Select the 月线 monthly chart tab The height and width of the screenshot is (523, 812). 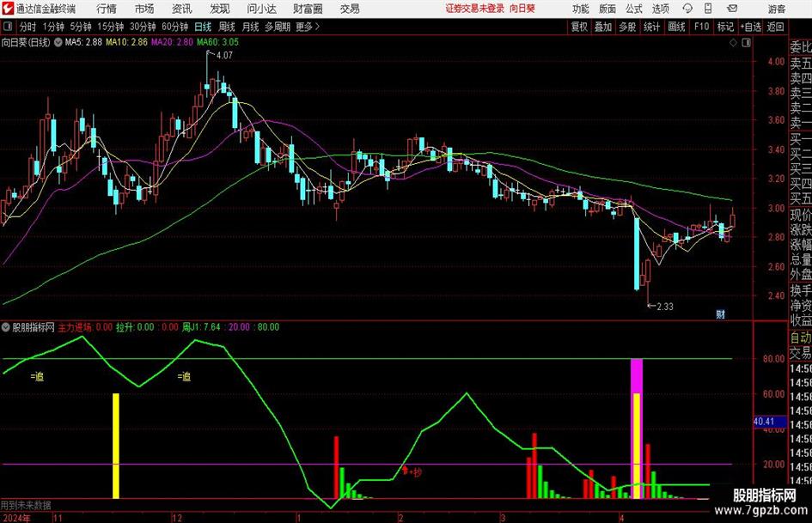coord(251,27)
